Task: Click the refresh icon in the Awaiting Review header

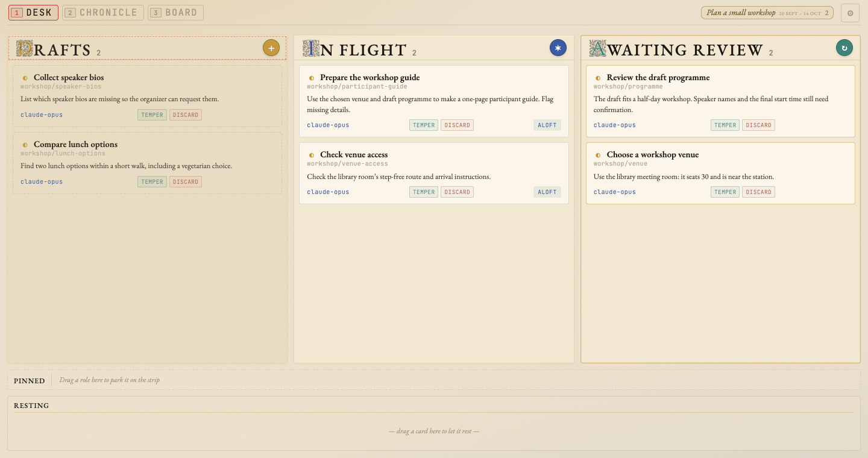Action: tap(844, 48)
